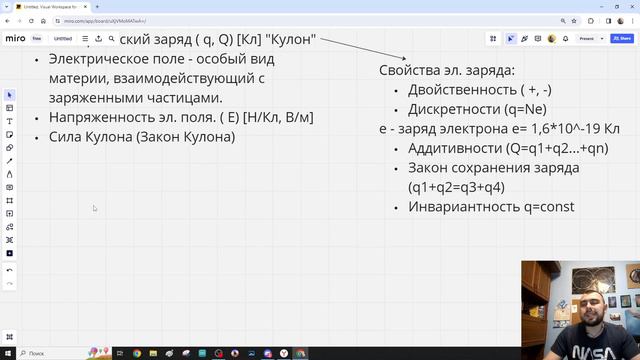This screenshot has height=360, width=640.
Task: Select the Untitled Visual Workspace tab
Action: (51, 7)
